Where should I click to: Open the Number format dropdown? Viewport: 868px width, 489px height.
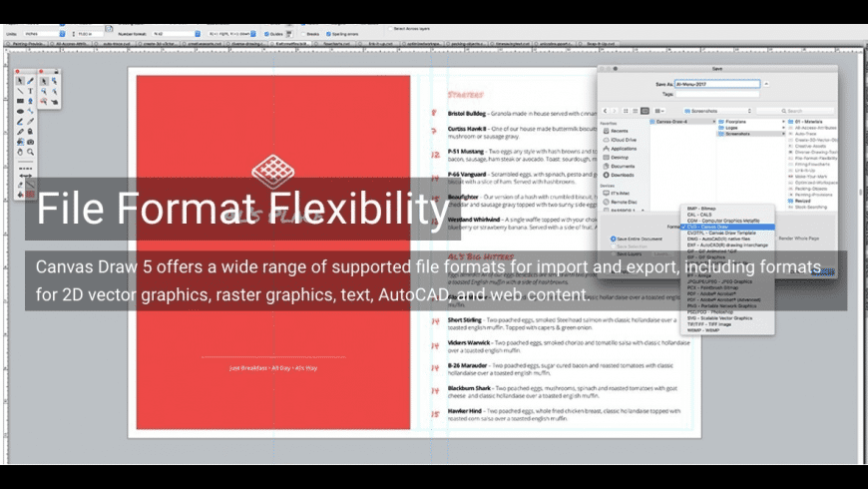click(x=176, y=34)
